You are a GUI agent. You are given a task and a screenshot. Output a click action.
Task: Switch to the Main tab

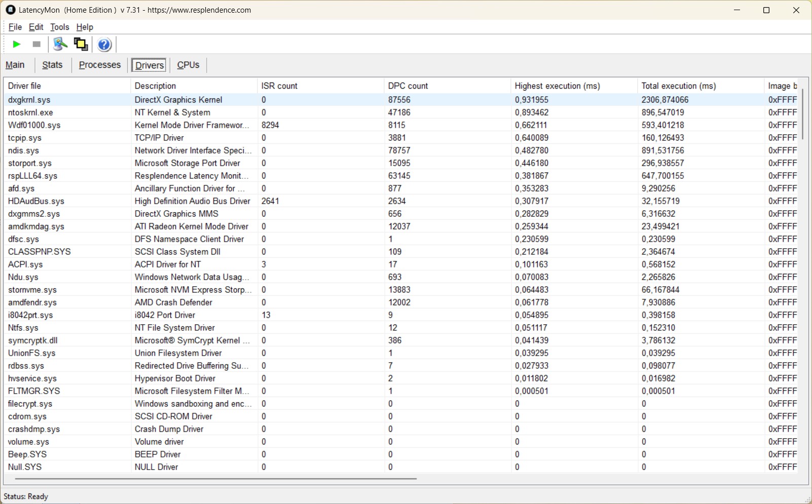click(x=15, y=65)
